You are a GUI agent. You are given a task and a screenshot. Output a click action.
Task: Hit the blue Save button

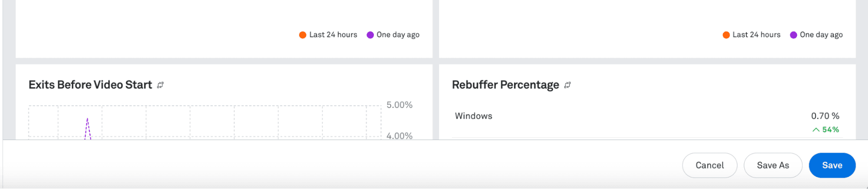coord(832,165)
